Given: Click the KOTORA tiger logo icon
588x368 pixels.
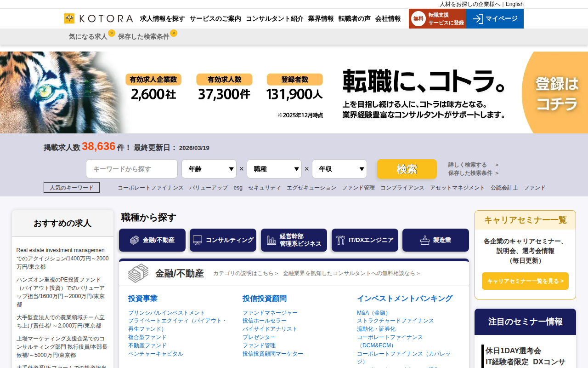Looking at the screenshot, I should pos(69,19).
